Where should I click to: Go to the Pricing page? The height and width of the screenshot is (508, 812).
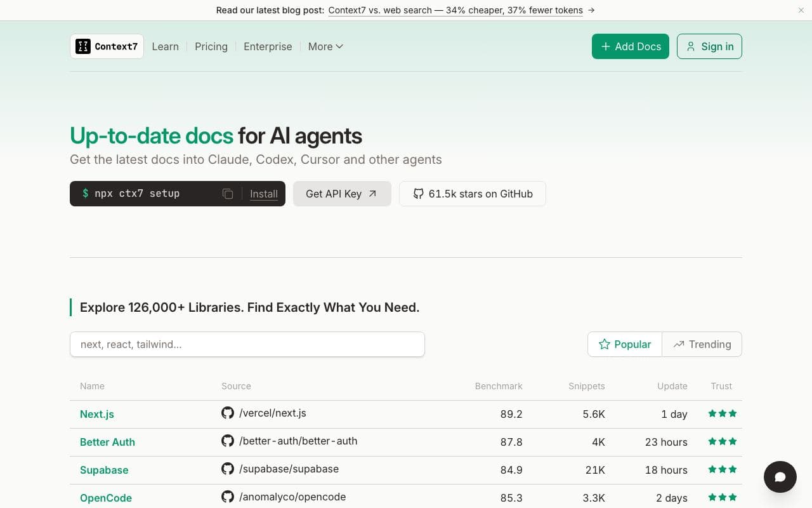click(x=211, y=46)
